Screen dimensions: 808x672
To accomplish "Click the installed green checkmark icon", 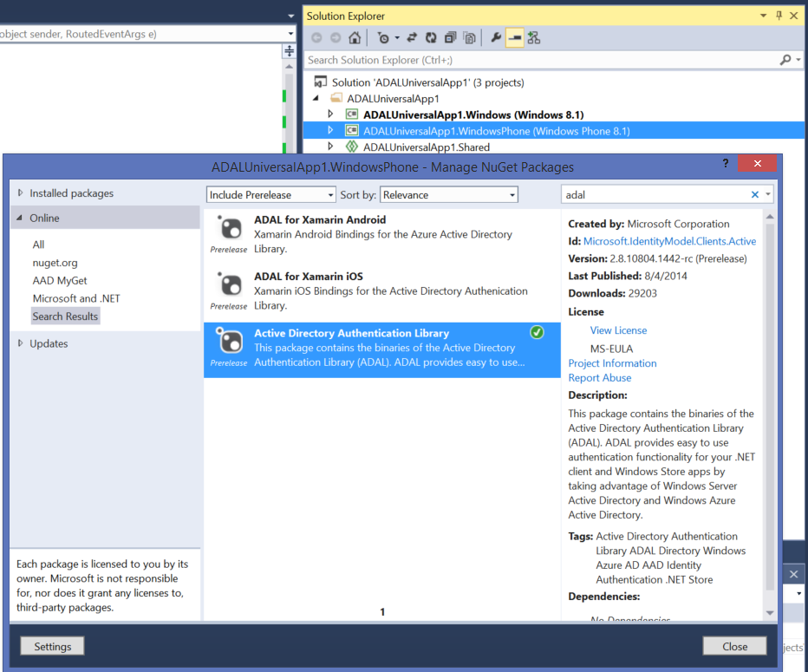I will pyautogui.click(x=537, y=332).
